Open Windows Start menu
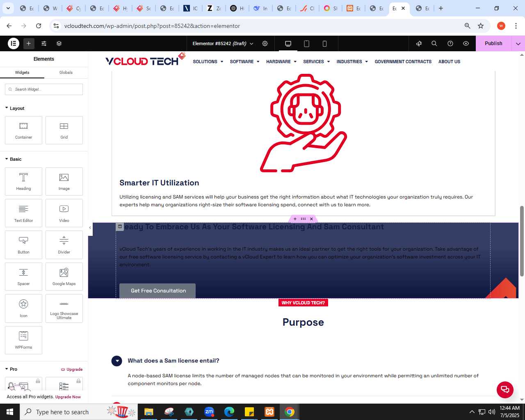Image resolution: width=525 pixels, height=420 pixels. (x=10, y=412)
